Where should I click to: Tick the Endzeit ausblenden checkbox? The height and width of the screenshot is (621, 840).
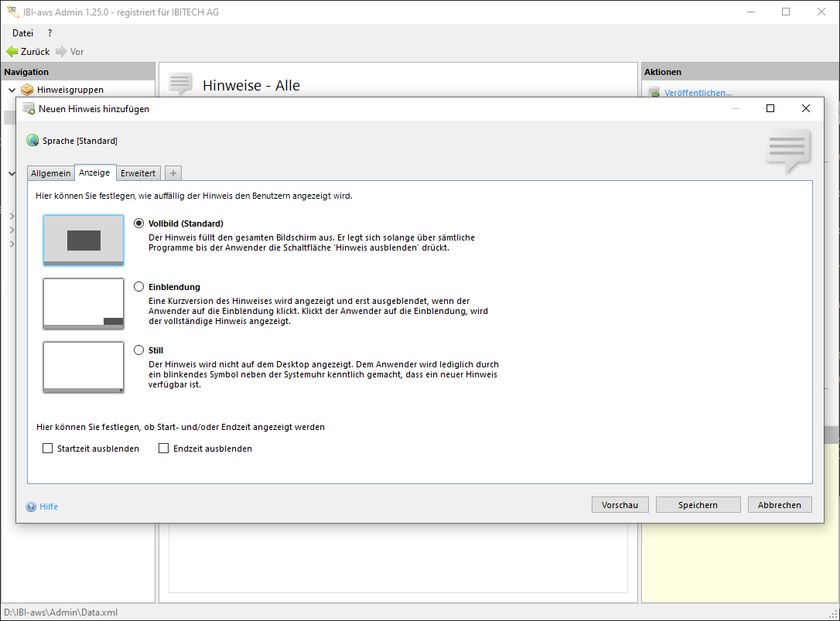click(x=164, y=449)
